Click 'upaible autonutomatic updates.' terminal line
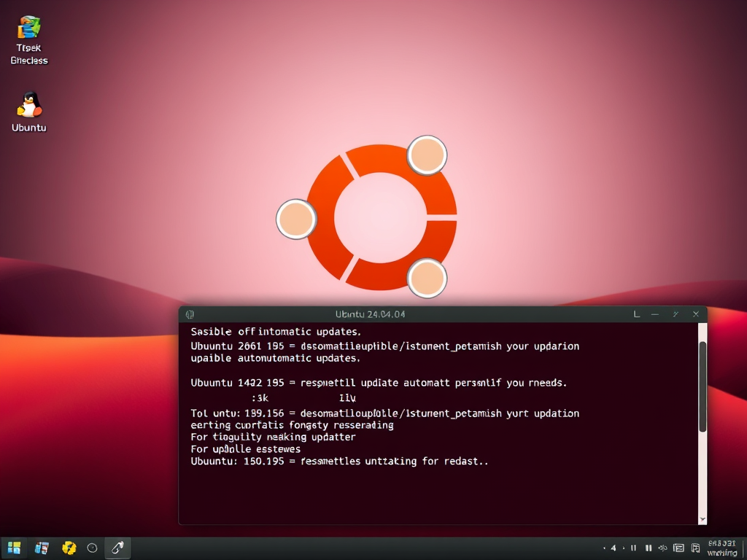Screen dimensions: 747x560 tap(275, 358)
